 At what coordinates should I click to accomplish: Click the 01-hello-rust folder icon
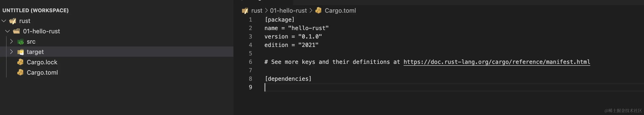(16, 31)
